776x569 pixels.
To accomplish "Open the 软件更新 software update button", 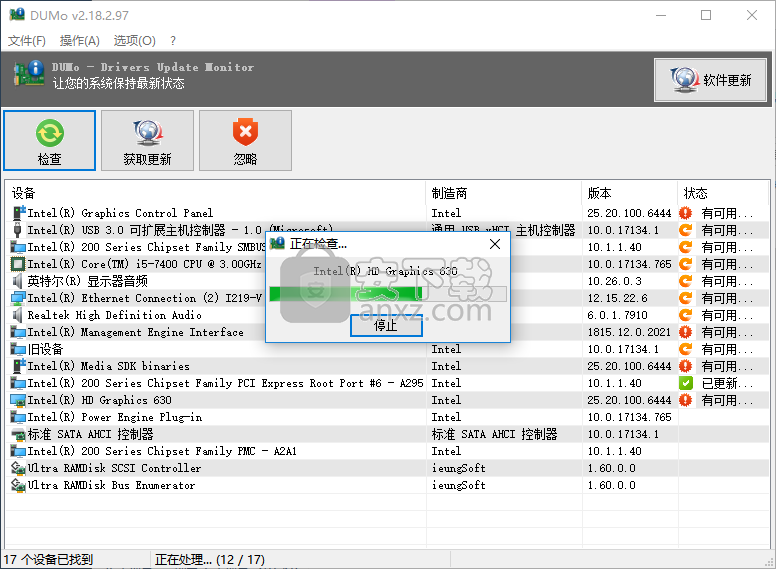I will tap(710, 80).
